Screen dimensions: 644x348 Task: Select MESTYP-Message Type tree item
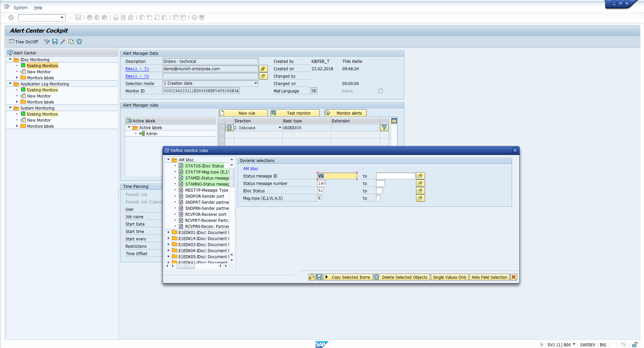pos(206,190)
